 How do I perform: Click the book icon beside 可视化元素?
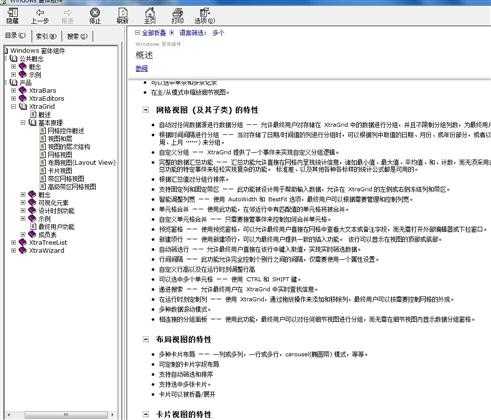tap(32, 202)
